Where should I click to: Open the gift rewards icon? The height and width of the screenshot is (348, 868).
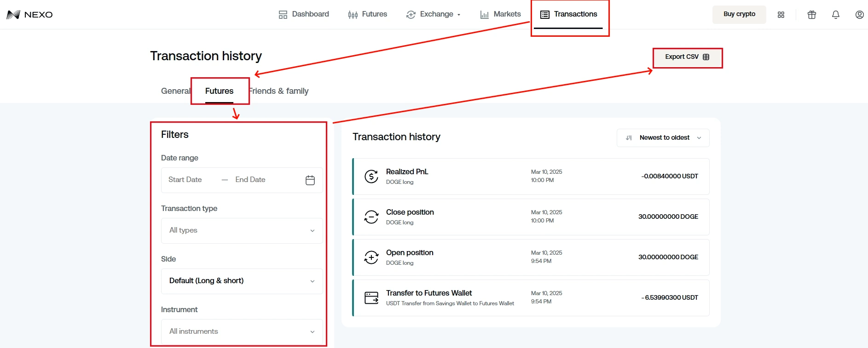pos(812,15)
